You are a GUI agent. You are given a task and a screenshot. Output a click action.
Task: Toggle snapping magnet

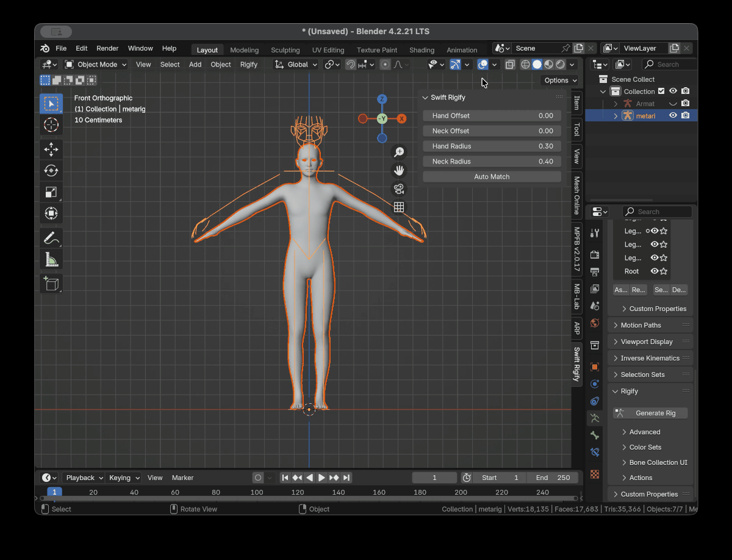[x=351, y=65]
